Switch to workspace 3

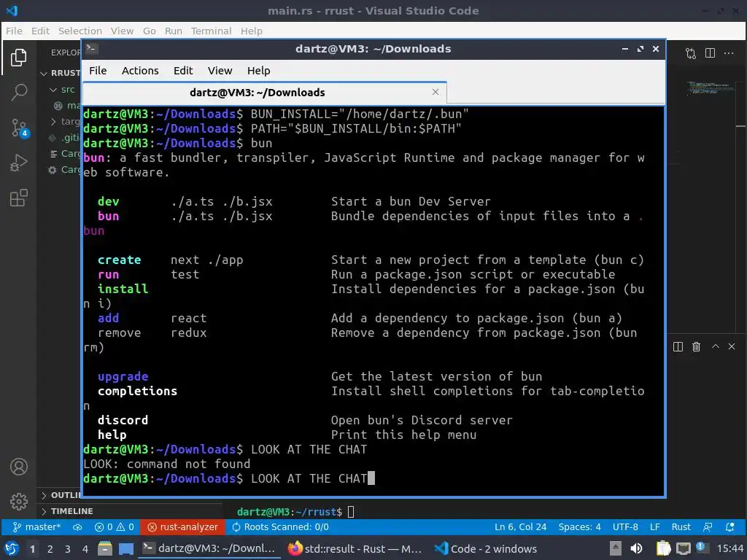[x=68, y=548]
